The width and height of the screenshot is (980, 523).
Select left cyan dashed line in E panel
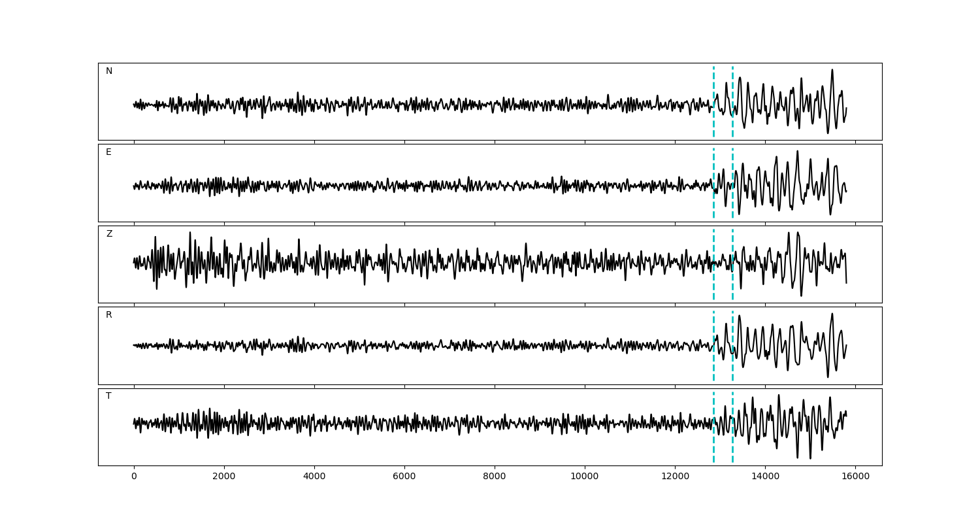(713, 163)
